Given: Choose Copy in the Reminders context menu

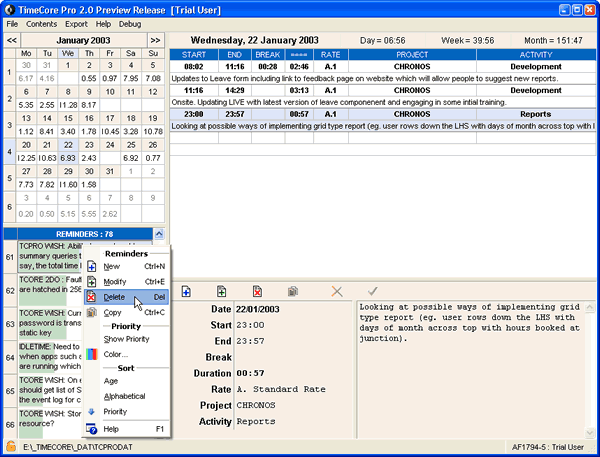Looking at the screenshot, I should tap(126, 312).
